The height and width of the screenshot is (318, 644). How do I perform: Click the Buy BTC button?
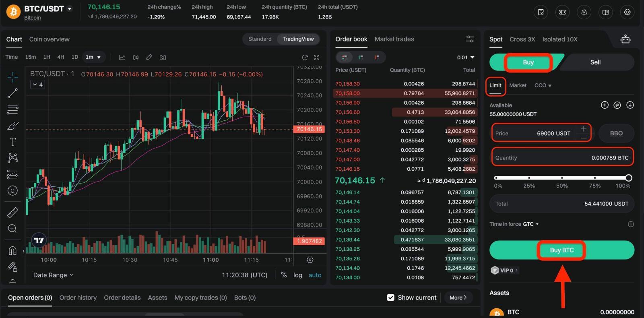pyautogui.click(x=561, y=250)
